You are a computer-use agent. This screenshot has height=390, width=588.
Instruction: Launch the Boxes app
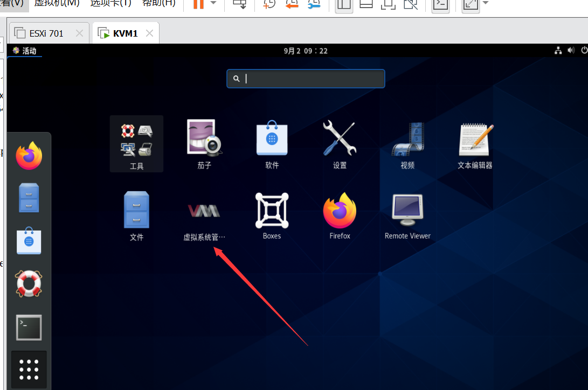click(272, 216)
